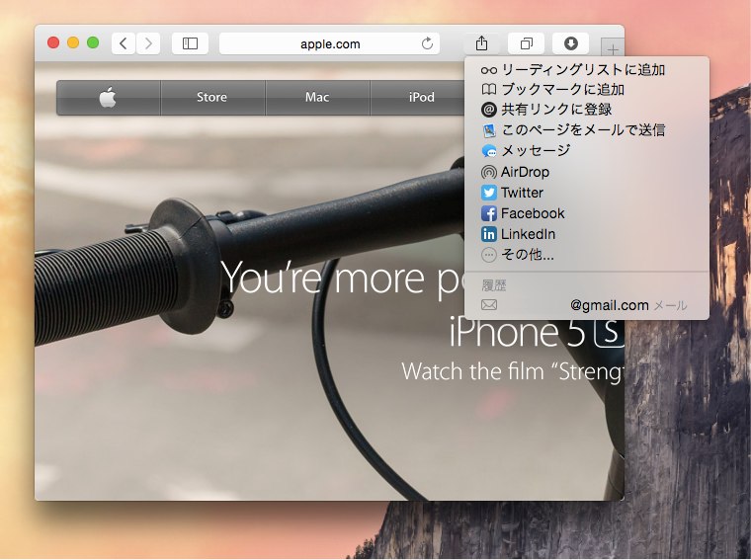This screenshot has height=560, width=751.
Task: Open その他... in the share menu
Action: tap(587, 255)
